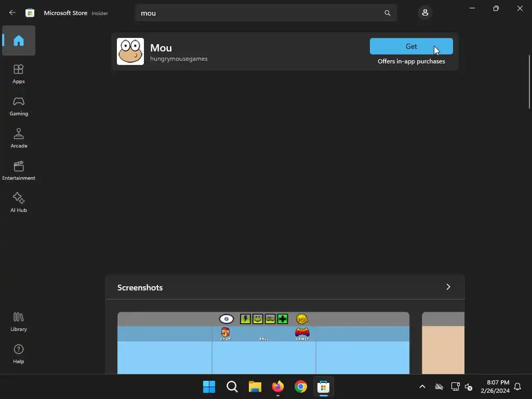Open the Home tab in the sidebar
The height and width of the screenshot is (399, 532).
19,41
